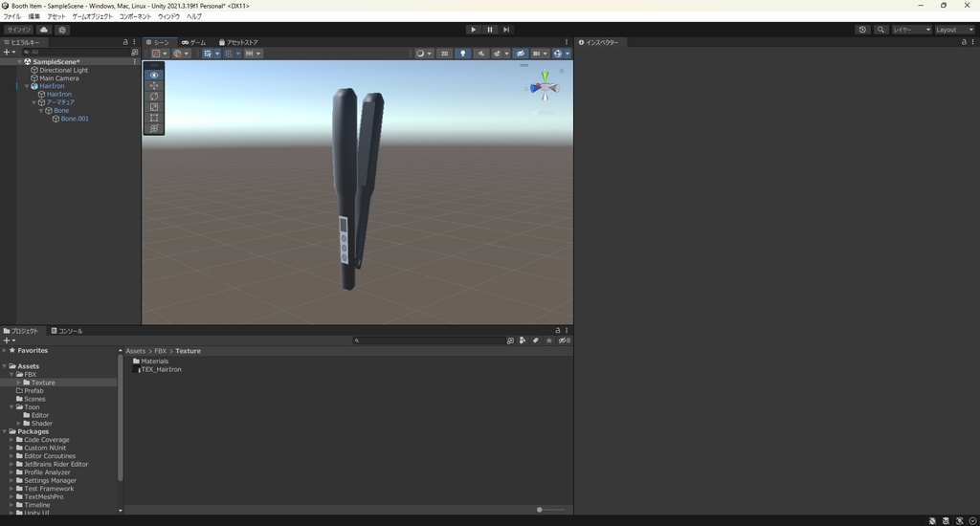Open the handle rotation global/local dropdown
This screenshot has height=526, width=980.
click(181, 54)
